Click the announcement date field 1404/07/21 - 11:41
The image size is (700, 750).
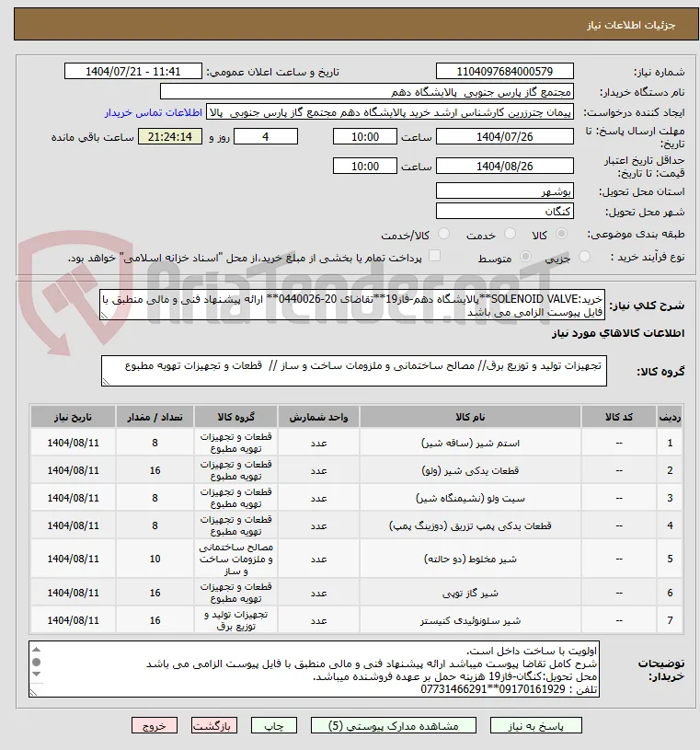[133, 71]
